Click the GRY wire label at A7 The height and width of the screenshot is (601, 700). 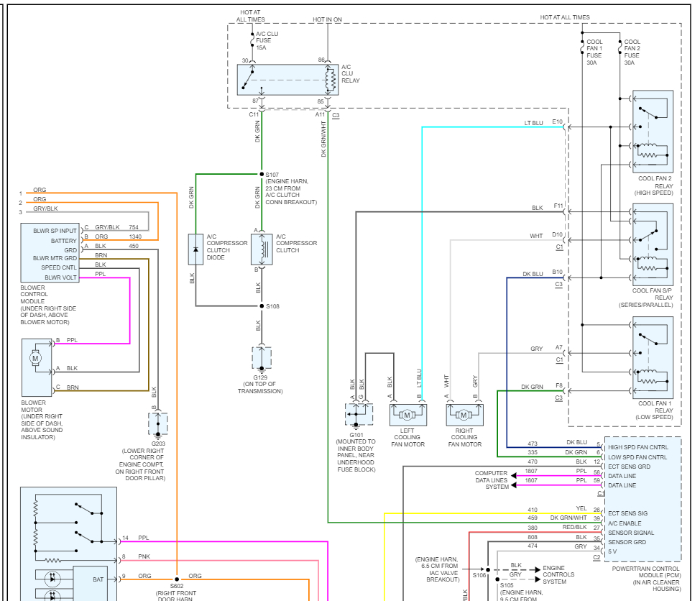click(537, 349)
